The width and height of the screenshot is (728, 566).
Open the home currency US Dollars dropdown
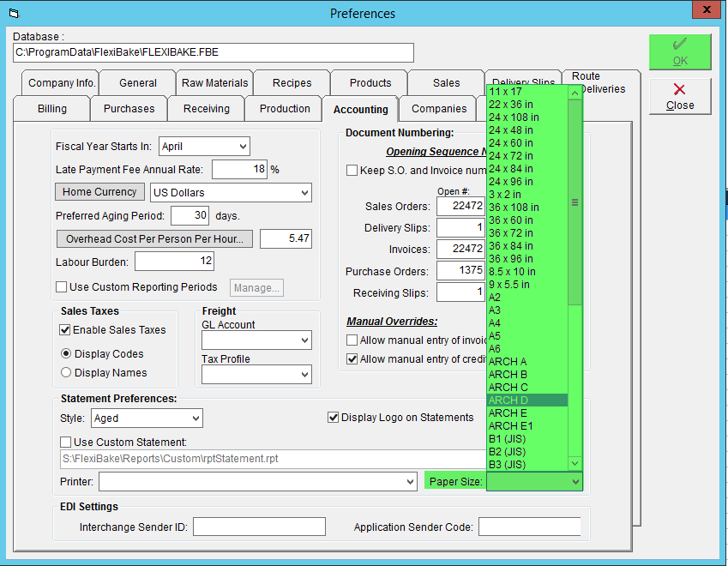pyautogui.click(x=304, y=193)
